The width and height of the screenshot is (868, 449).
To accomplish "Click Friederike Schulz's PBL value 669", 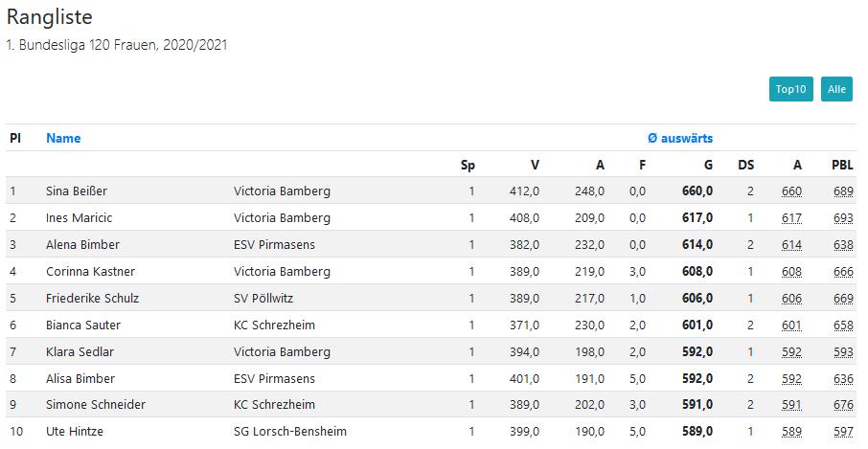I will tap(843, 299).
